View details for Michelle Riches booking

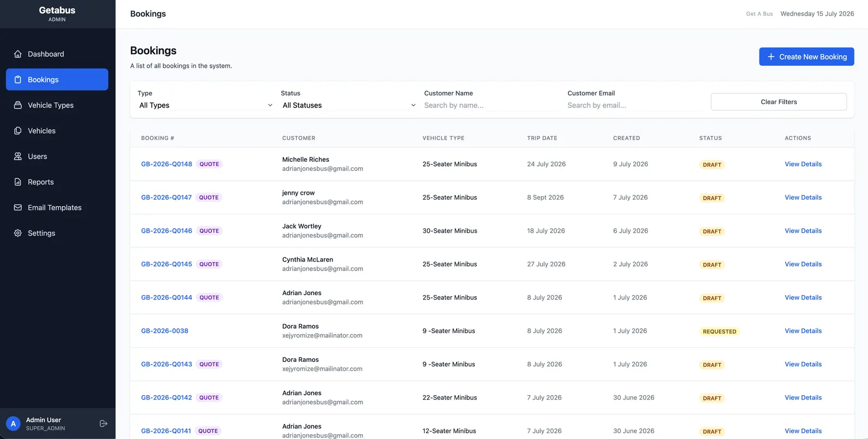803,164
